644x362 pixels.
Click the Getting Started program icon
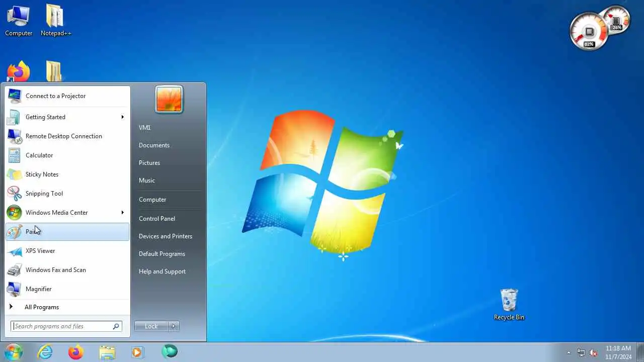[14, 117]
